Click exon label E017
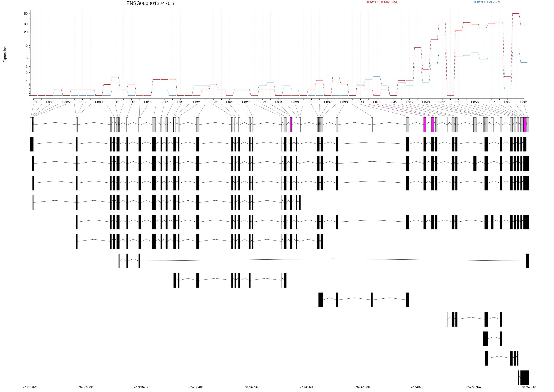Viewport: 554px width, 392px height. (x=164, y=102)
